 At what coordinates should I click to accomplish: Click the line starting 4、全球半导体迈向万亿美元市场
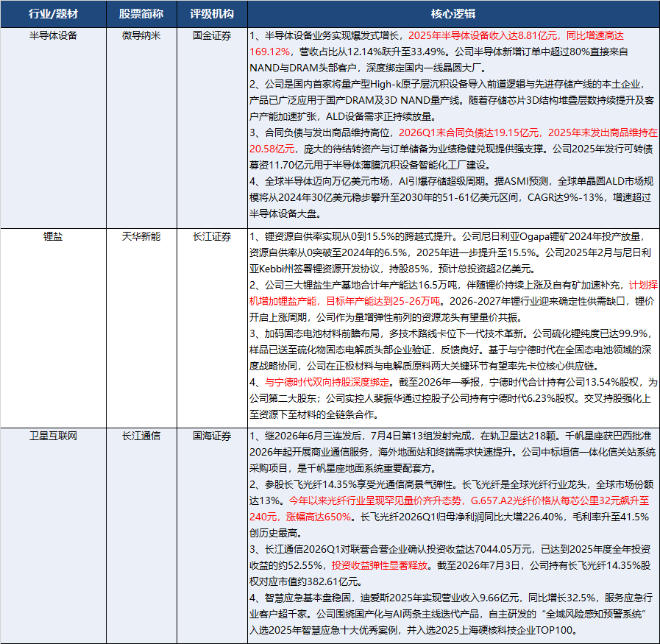coord(451,181)
